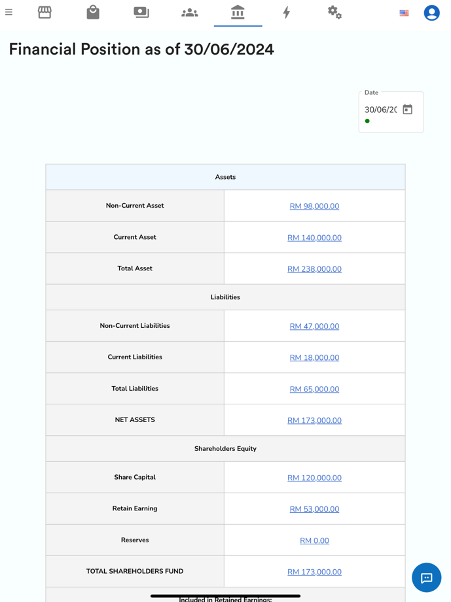Open Share Capital RM 120,000.00 link
The width and height of the screenshot is (451, 602).
click(314, 478)
